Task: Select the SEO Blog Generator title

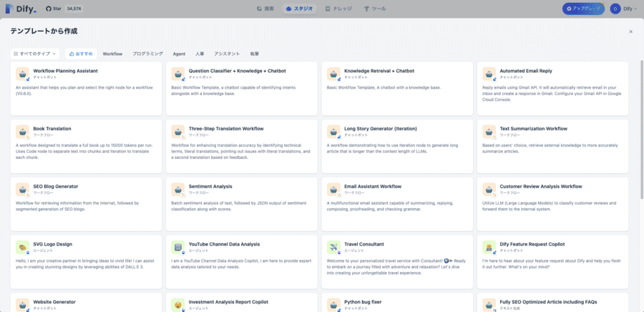Action: tap(55, 186)
